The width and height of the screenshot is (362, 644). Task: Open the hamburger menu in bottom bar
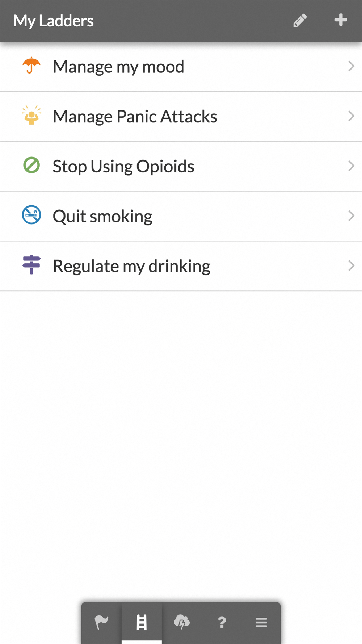coord(261,623)
